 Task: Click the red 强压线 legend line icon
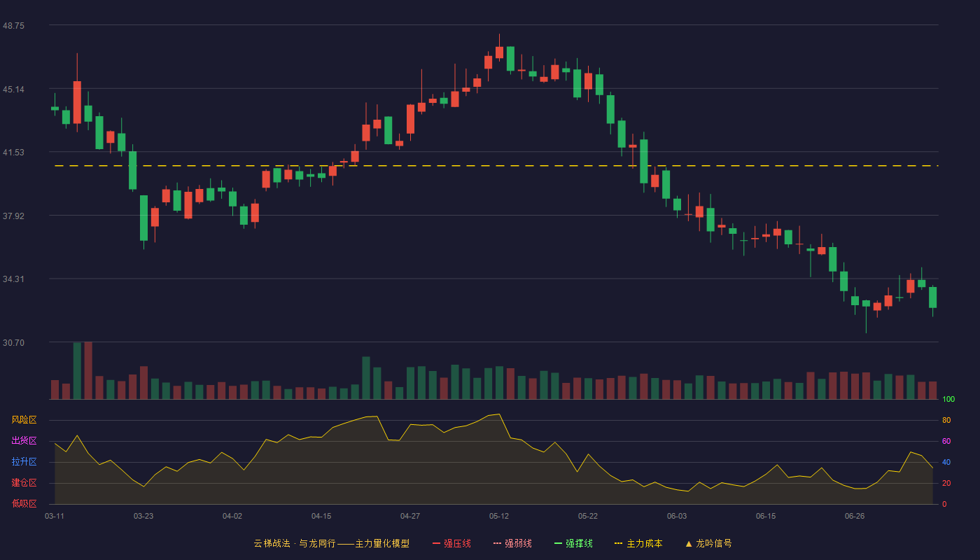coord(436,543)
